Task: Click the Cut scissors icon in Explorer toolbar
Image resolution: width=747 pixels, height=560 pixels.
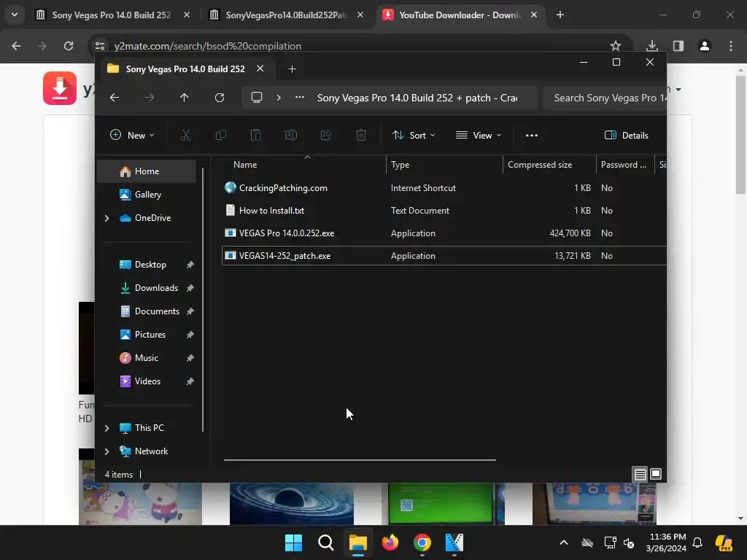Action: pyautogui.click(x=186, y=135)
